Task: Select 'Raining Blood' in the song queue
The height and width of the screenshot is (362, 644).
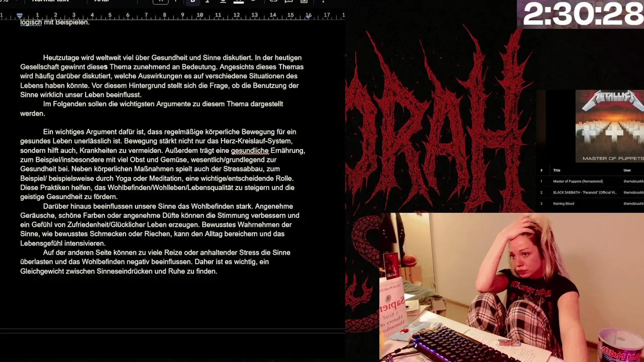Action: (x=563, y=204)
